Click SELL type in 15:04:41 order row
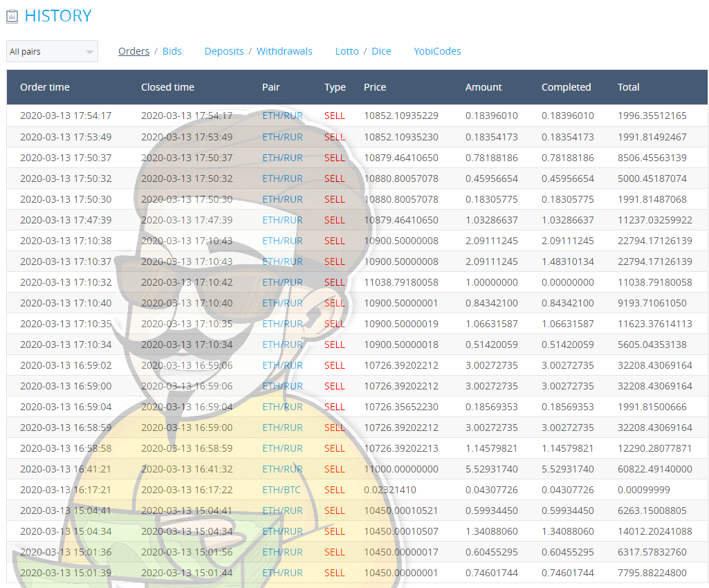This screenshot has width=709, height=588. coord(335,511)
